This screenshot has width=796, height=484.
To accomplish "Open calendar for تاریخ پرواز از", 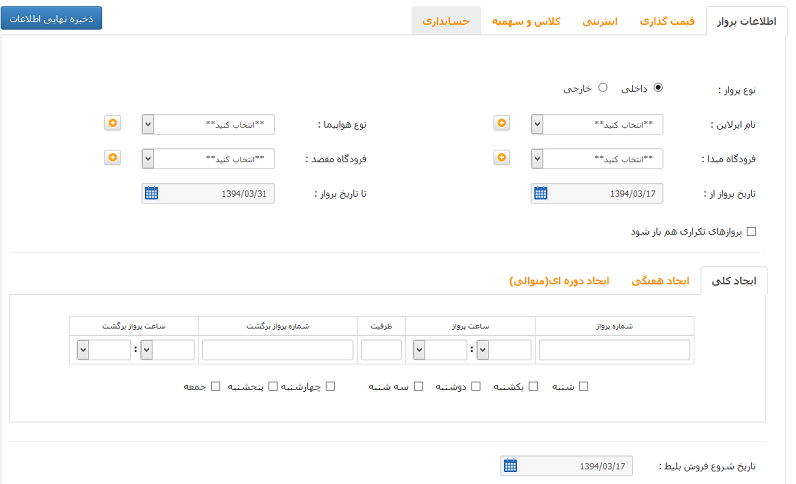I will pyautogui.click(x=541, y=193).
